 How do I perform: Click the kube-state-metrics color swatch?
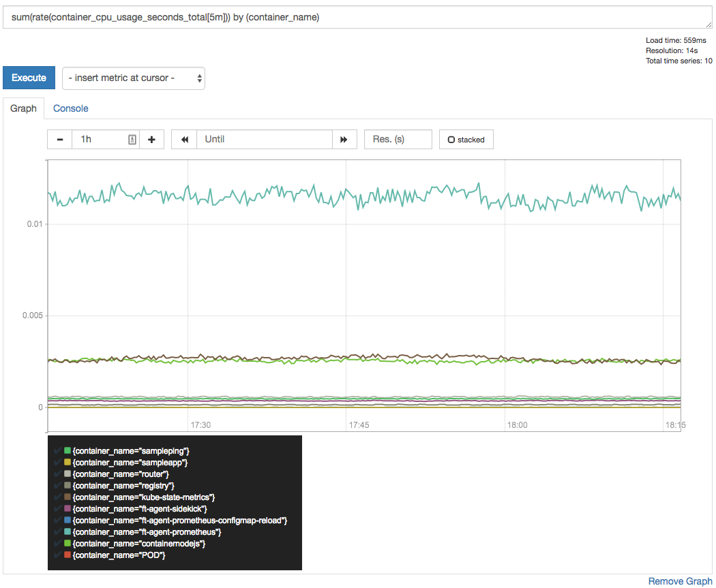click(66, 497)
